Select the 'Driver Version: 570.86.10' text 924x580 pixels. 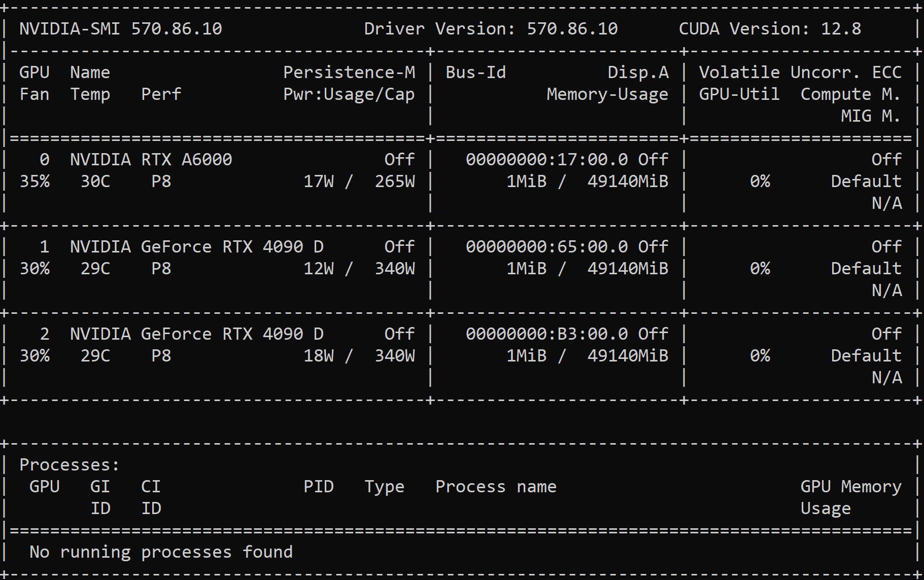(491, 28)
